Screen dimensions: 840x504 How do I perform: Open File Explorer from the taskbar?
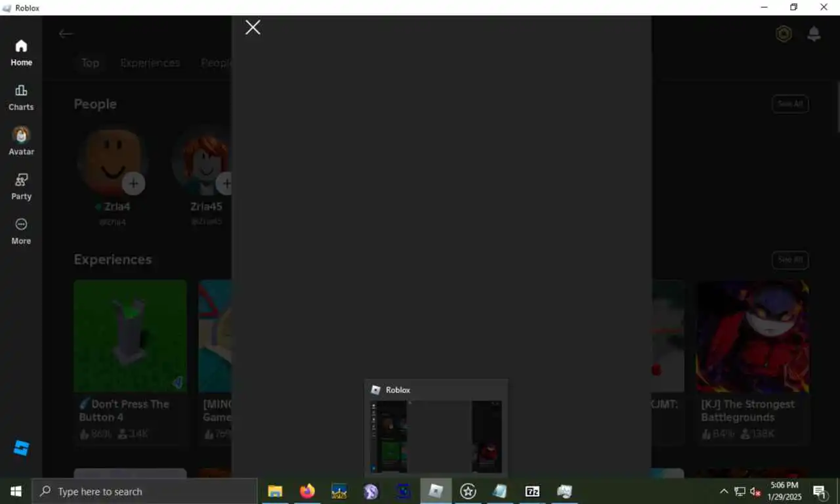[x=275, y=492]
